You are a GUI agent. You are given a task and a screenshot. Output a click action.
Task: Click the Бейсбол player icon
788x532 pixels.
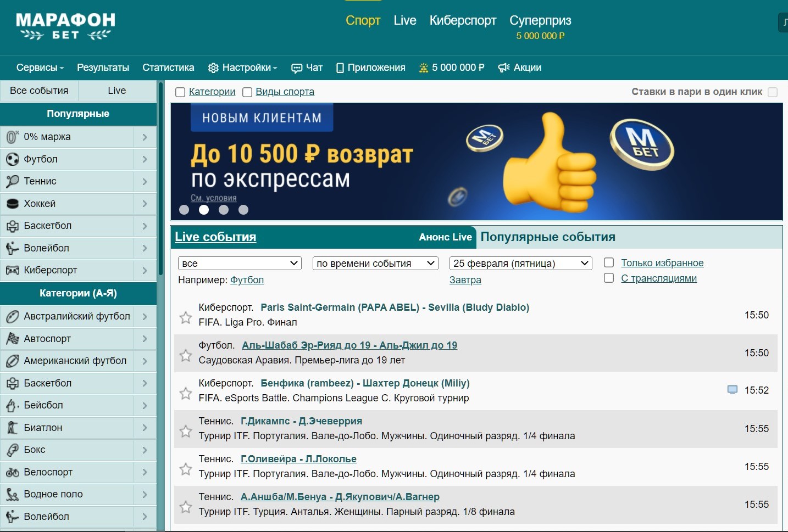(12, 405)
